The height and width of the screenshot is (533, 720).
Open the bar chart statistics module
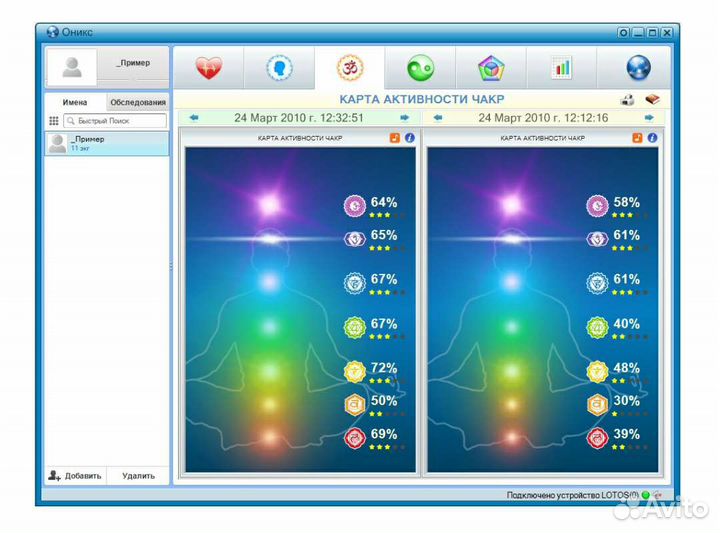click(x=561, y=68)
